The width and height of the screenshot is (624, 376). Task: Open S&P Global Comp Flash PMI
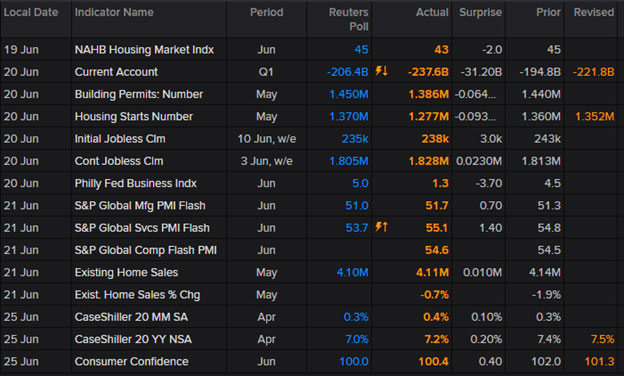(x=146, y=250)
